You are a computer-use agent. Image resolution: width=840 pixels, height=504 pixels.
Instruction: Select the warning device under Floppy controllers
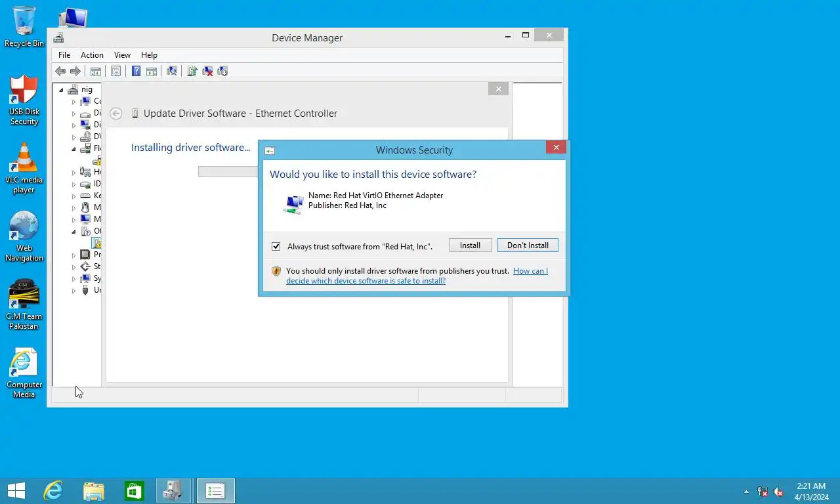(96, 160)
